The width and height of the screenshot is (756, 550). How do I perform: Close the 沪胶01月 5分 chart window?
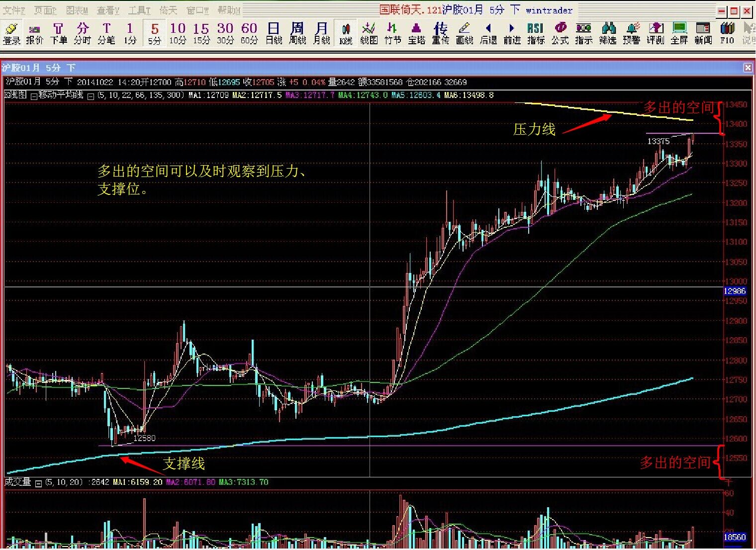pos(748,68)
